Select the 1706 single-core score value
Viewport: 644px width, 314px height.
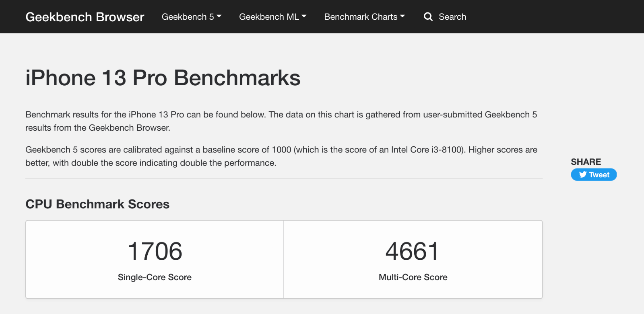[155, 251]
